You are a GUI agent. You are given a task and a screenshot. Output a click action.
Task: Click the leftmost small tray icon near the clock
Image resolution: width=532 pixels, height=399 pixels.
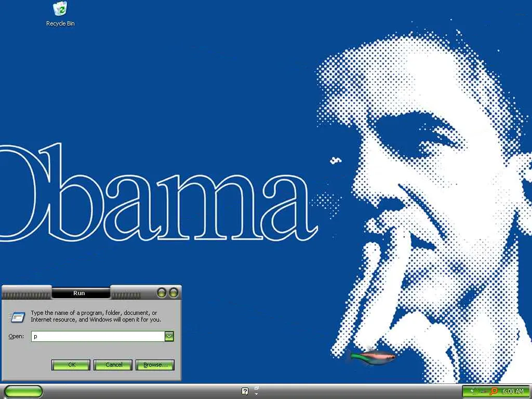(x=473, y=391)
